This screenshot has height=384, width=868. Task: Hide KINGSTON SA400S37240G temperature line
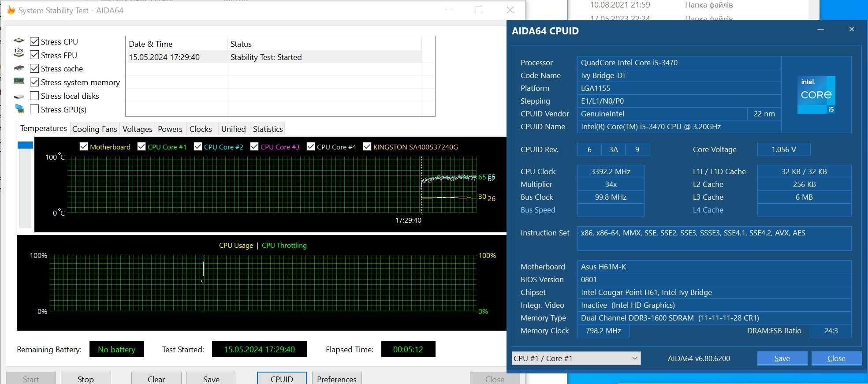[367, 146]
